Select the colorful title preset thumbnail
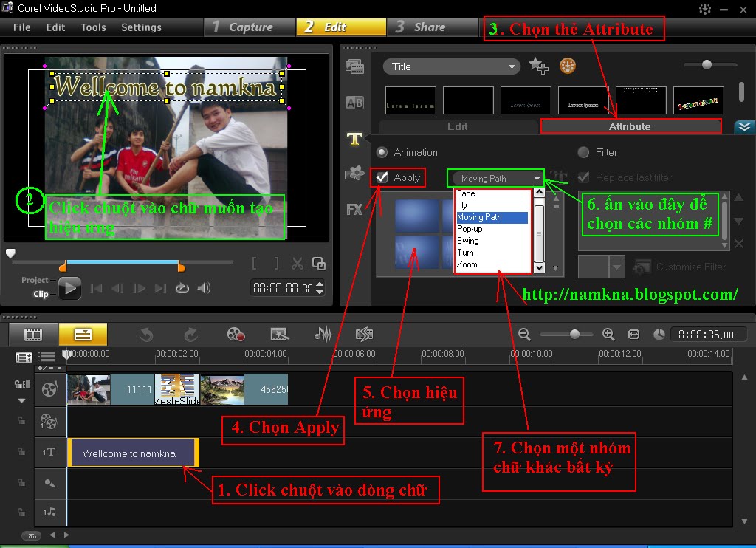Viewport: 756px width, 548px height. [x=698, y=101]
